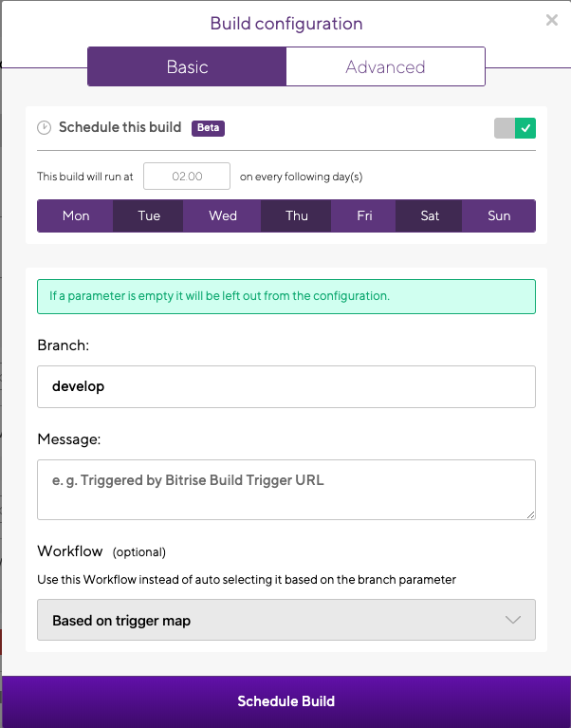Deselect Saturday from the schedule days

[430, 215]
